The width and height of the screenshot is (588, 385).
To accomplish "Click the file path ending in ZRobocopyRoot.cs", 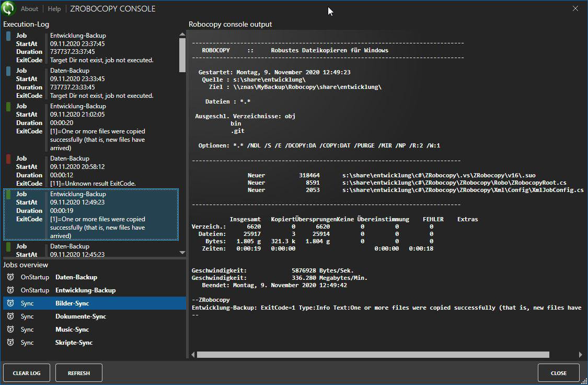I will coord(454,183).
